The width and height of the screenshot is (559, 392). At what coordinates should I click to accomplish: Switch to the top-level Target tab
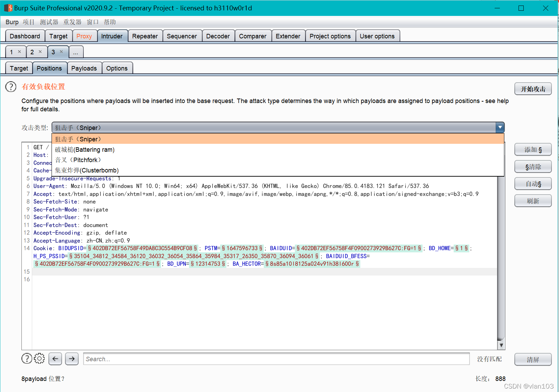[x=58, y=36]
